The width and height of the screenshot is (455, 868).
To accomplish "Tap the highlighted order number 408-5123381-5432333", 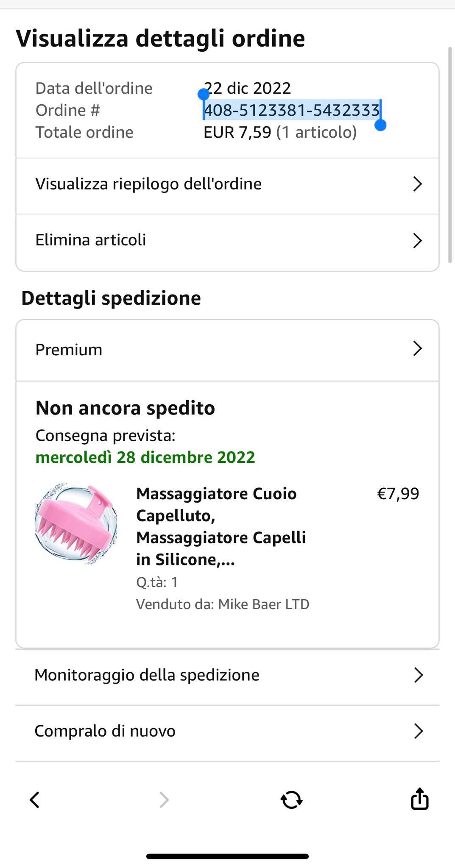I will tap(292, 110).
